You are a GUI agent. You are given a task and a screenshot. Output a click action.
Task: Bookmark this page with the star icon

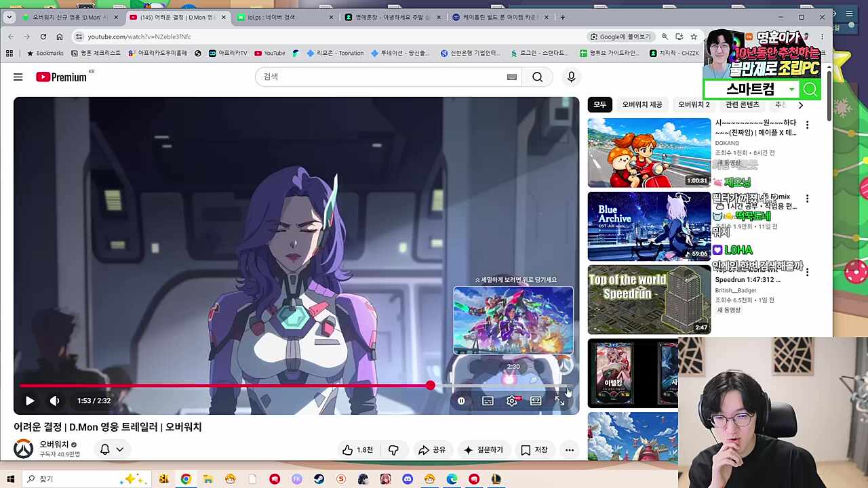[x=694, y=37]
